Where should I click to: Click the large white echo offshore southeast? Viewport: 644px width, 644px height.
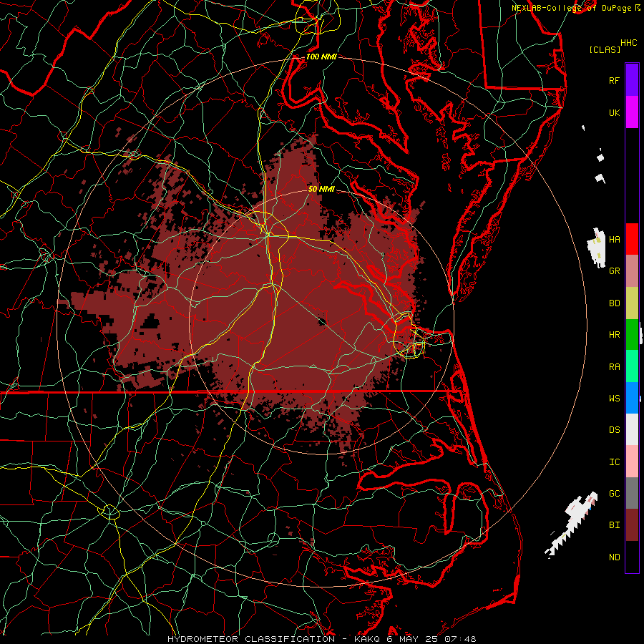click(572, 525)
